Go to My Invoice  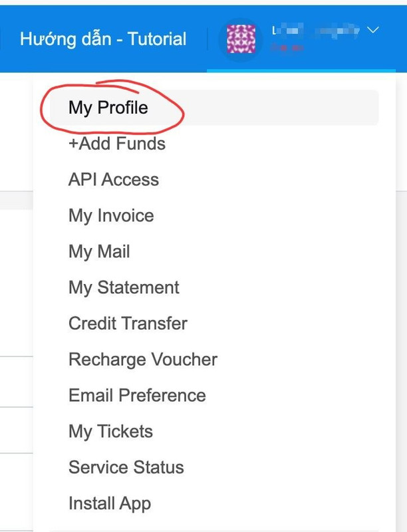(111, 215)
